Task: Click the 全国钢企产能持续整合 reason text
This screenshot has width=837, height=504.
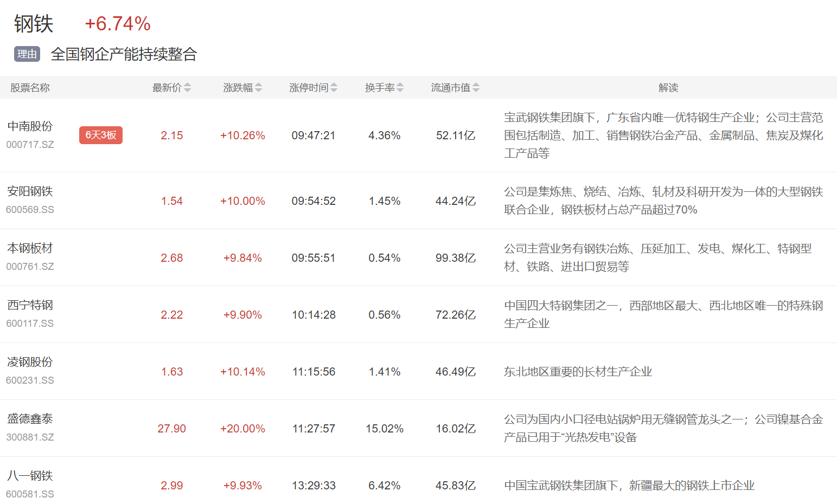Action: coord(124,54)
